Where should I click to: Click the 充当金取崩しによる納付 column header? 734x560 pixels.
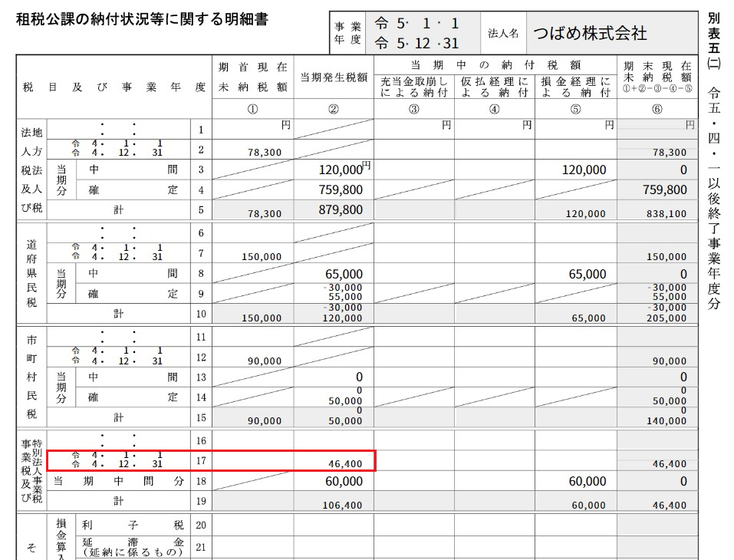[414, 87]
